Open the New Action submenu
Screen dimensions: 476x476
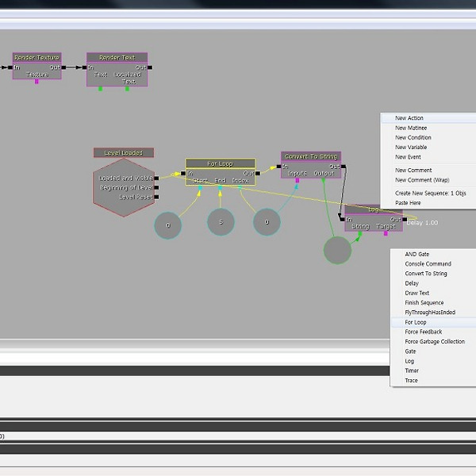click(409, 118)
